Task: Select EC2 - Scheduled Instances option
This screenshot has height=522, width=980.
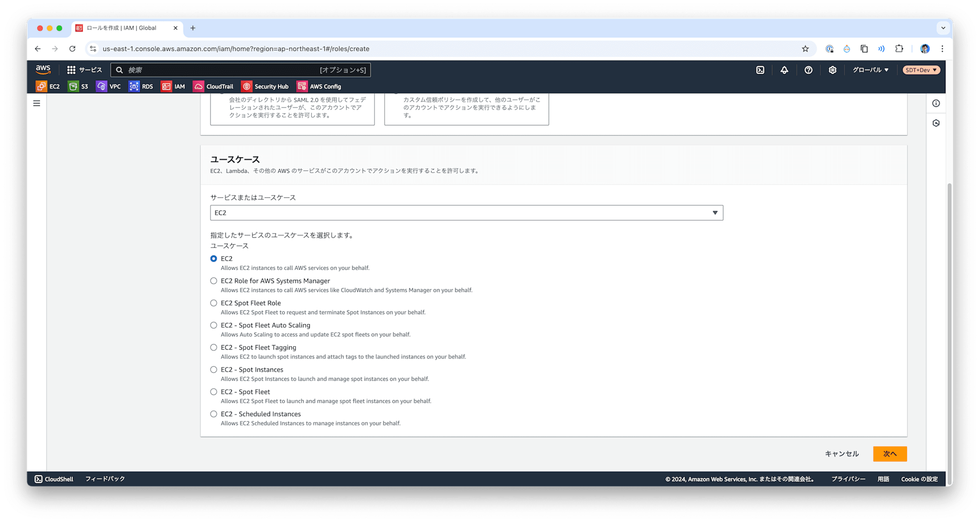Action: [x=214, y=414]
